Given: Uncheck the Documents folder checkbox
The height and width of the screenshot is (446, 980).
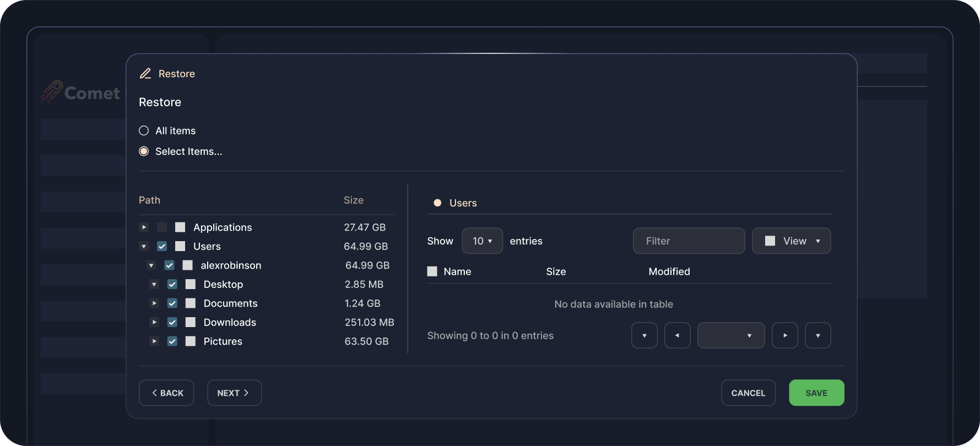Looking at the screenshot, I should pos(172,303).
